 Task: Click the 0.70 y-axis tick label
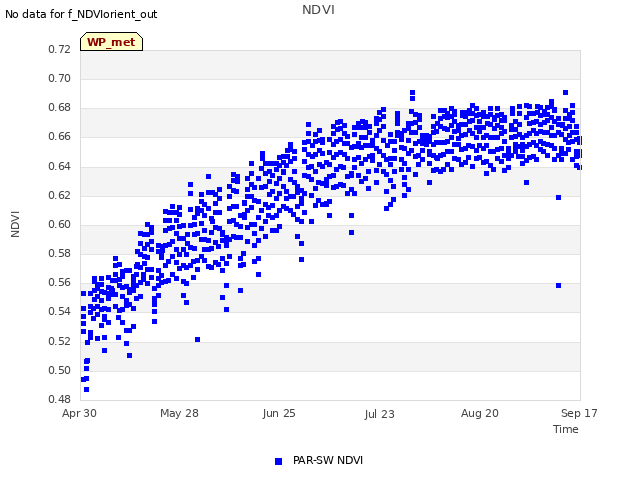60,78
